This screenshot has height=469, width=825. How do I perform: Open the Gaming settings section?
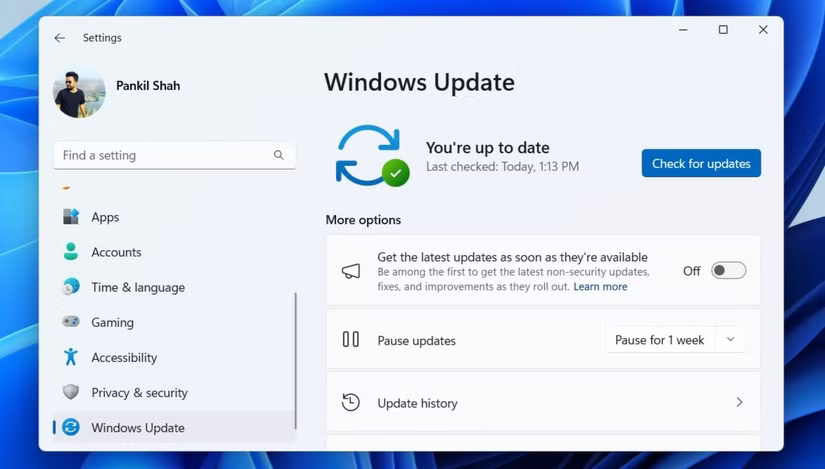(174, 322)
